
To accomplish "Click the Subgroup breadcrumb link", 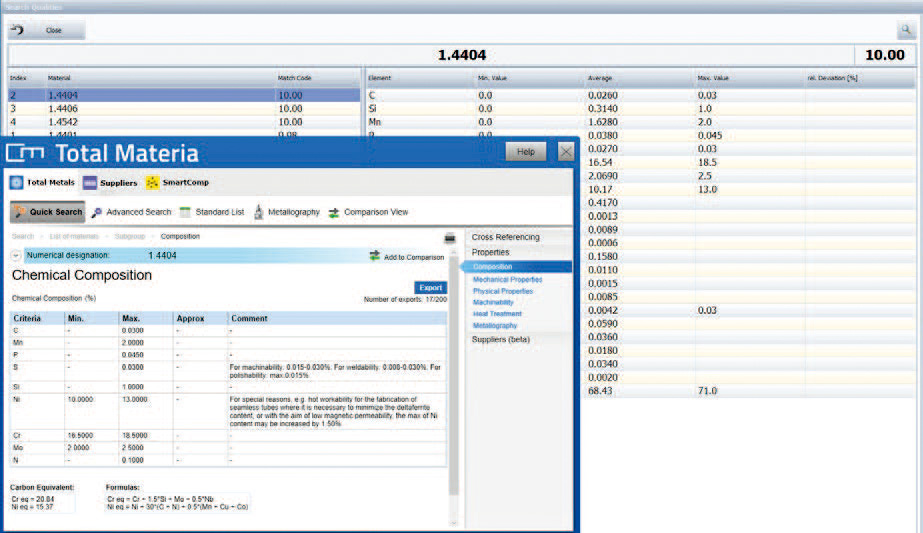I will click(x=130, y=236).
